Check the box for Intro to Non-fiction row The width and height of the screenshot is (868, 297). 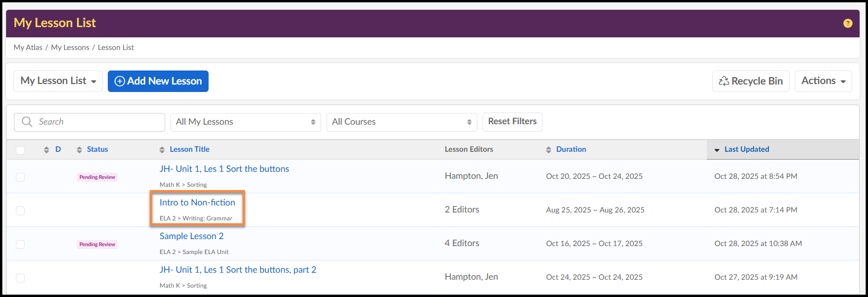tap(20, 211)
